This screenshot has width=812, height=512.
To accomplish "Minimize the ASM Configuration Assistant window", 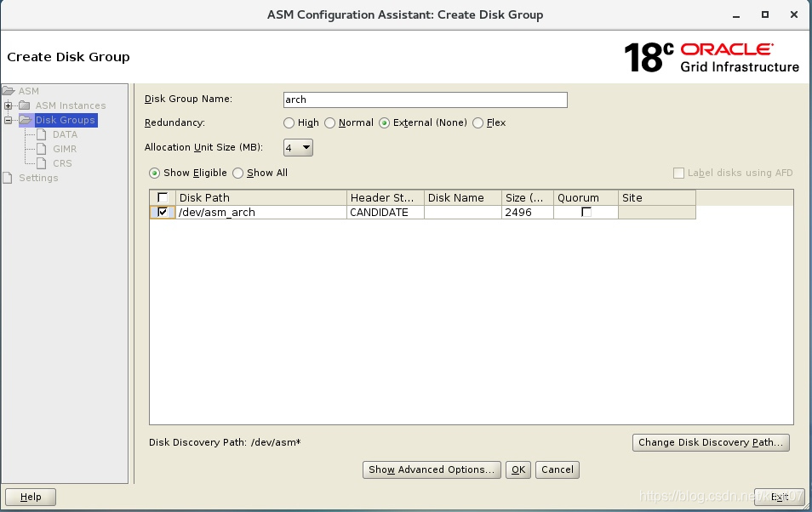I will (736, 15).
